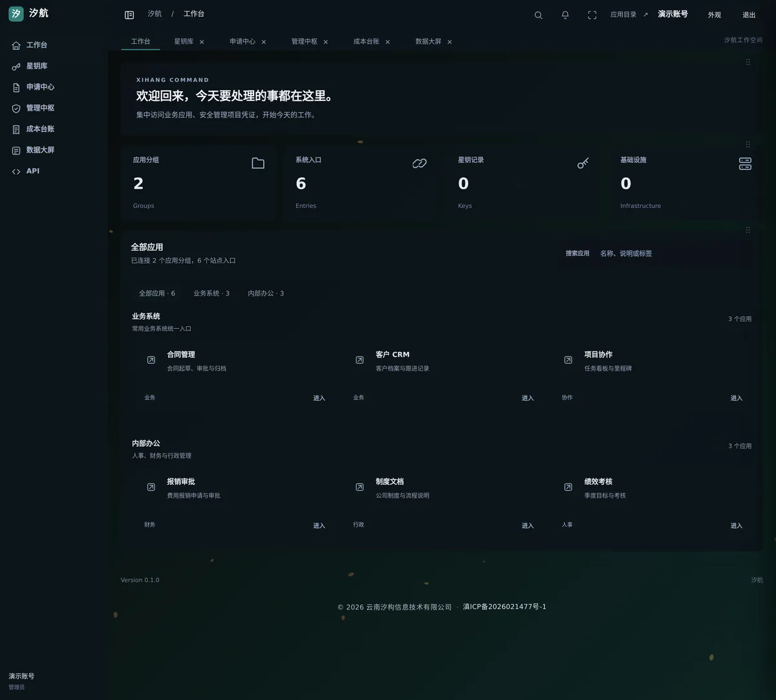Click 进入 on 客户 CRM card
This screenshot has height=700, width=776.
[x=528, y=398]
